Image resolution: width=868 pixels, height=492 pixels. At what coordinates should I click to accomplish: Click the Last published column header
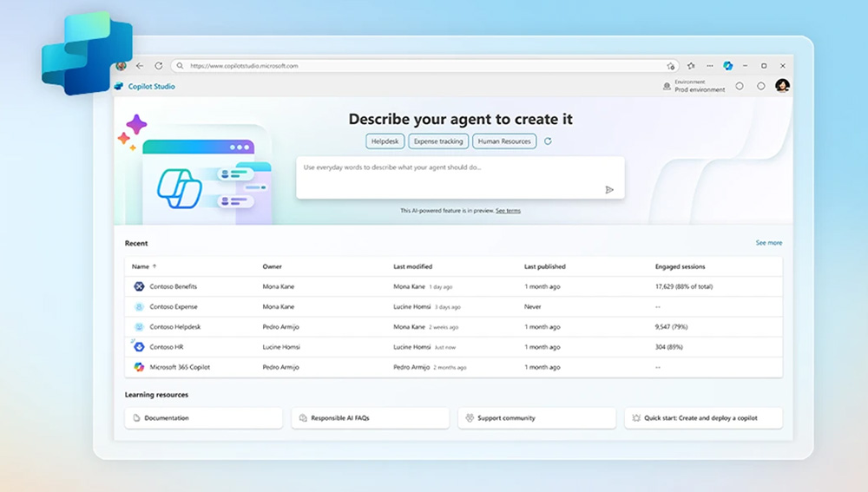pyautogui.click(x=545, y=266)
